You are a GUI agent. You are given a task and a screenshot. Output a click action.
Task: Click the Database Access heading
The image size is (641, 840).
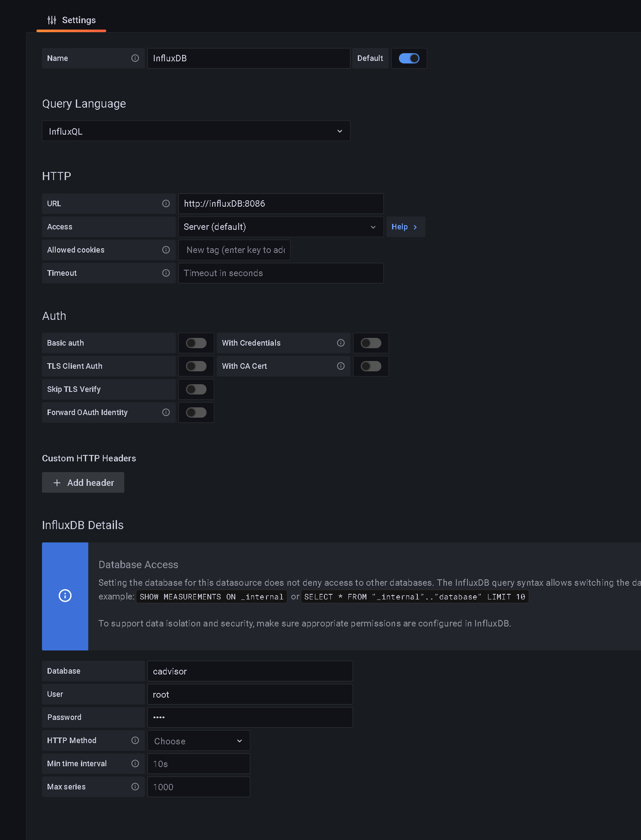(138, 565)
